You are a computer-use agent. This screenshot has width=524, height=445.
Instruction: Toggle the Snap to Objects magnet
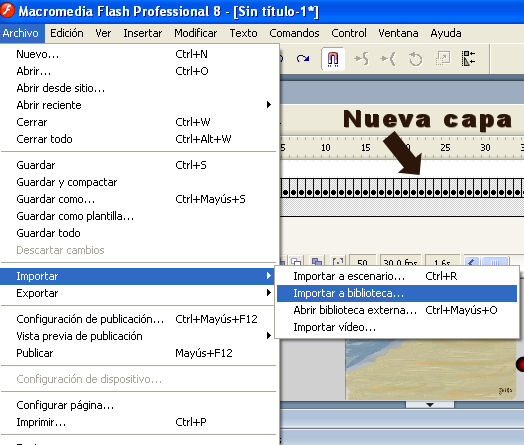click(333, 59)
